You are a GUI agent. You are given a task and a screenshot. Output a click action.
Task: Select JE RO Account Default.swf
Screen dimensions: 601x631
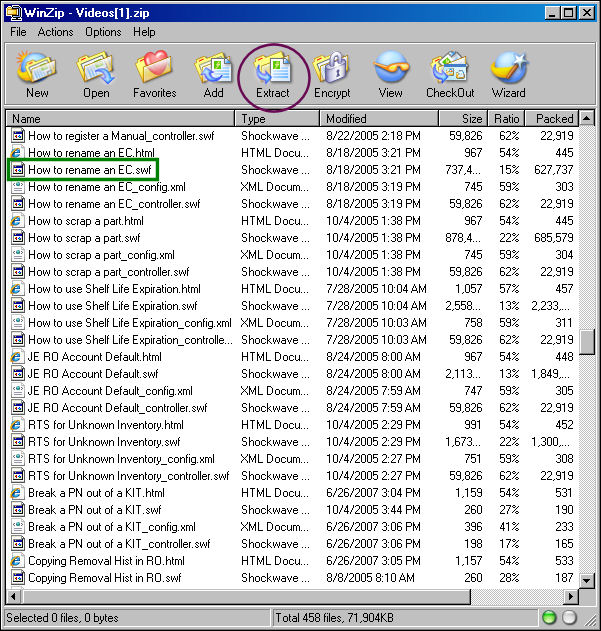coord(93,374)
